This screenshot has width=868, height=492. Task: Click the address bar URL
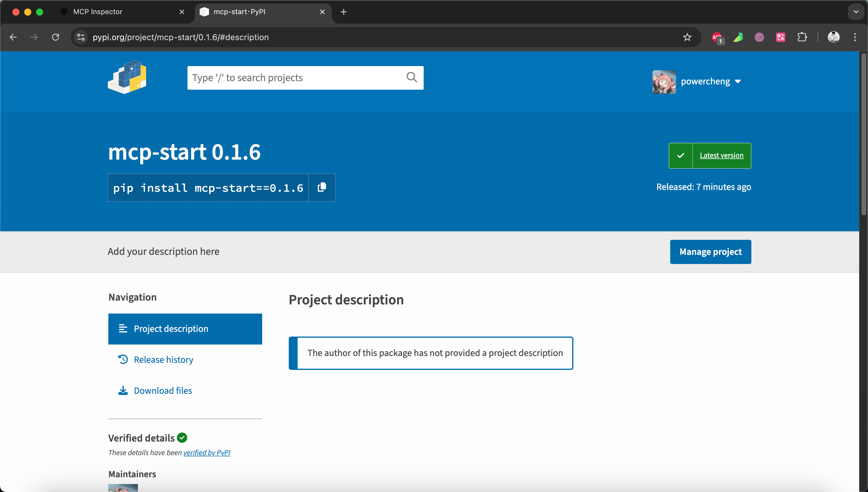[181, 37]
